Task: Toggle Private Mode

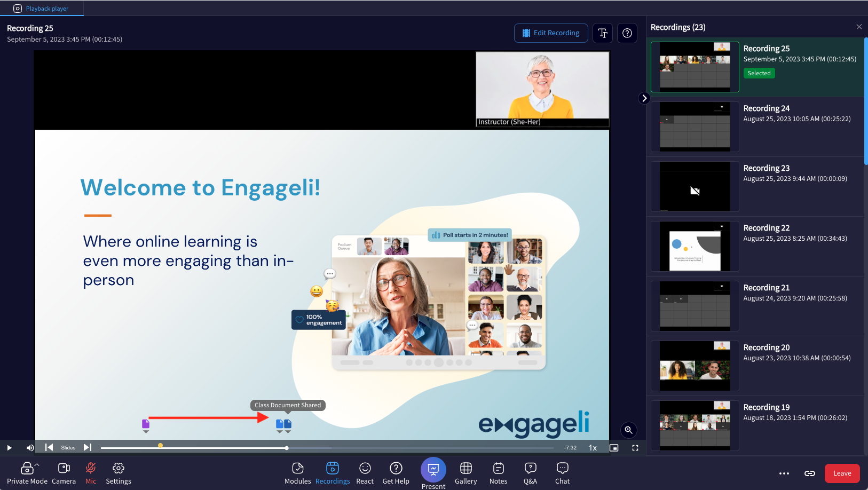Action: [27, 473]
